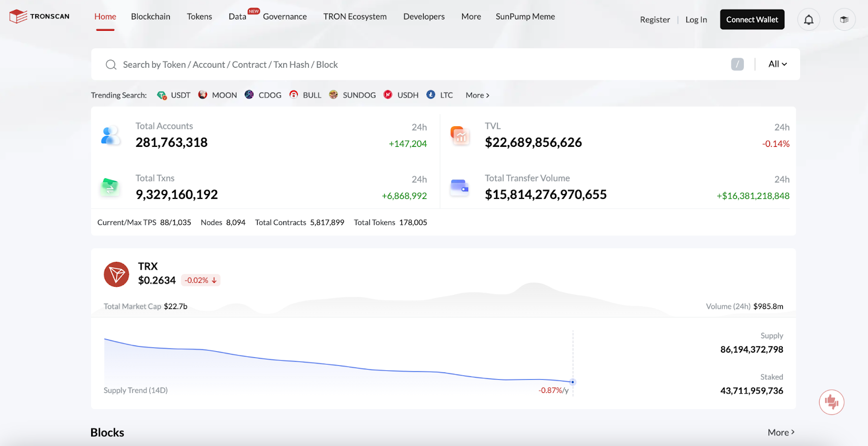Click the -0.87%/y supply trend label
This screenshot has height=446, width=868.
tap(553, 391)
